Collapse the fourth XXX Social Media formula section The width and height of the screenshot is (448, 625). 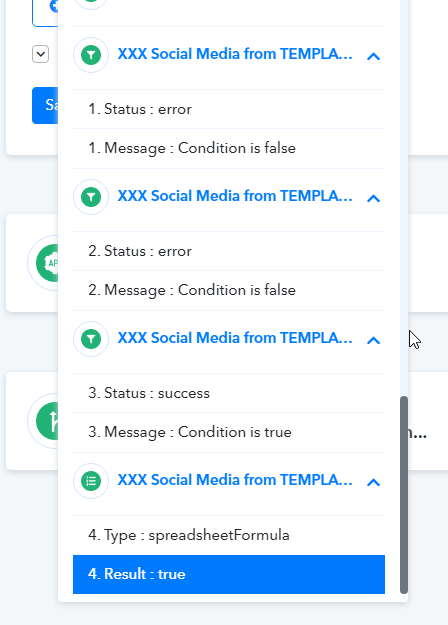[373, 482]
